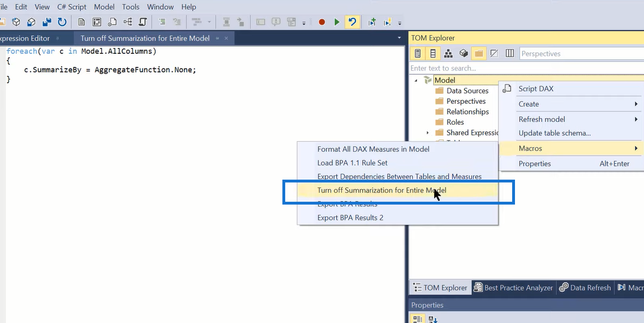Viewport: 644px width, 323px height.
Task: Choose Script DAX from context menu
Action: coord(571,88)
